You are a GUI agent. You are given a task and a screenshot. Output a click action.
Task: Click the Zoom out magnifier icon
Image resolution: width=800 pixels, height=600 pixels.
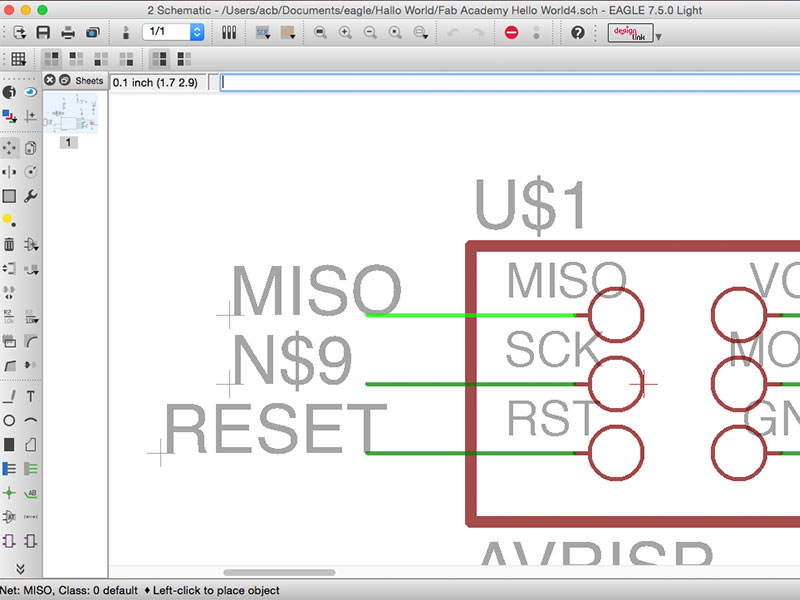coord(370,33)
